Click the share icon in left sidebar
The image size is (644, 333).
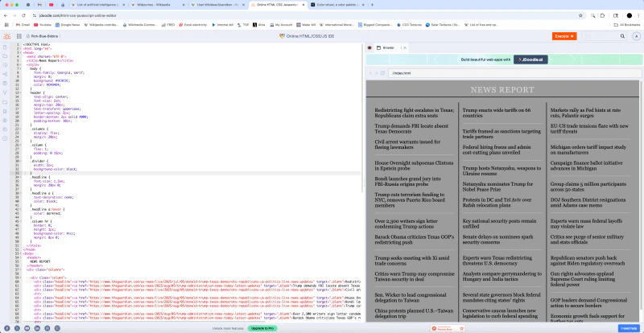pos(5,74)
